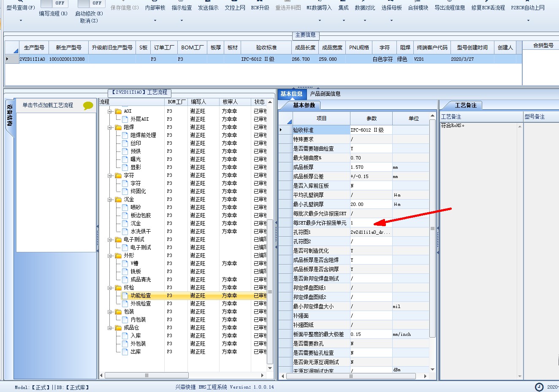
Task: Click the V槽 document icon
Action: click(x=125, y=263)
